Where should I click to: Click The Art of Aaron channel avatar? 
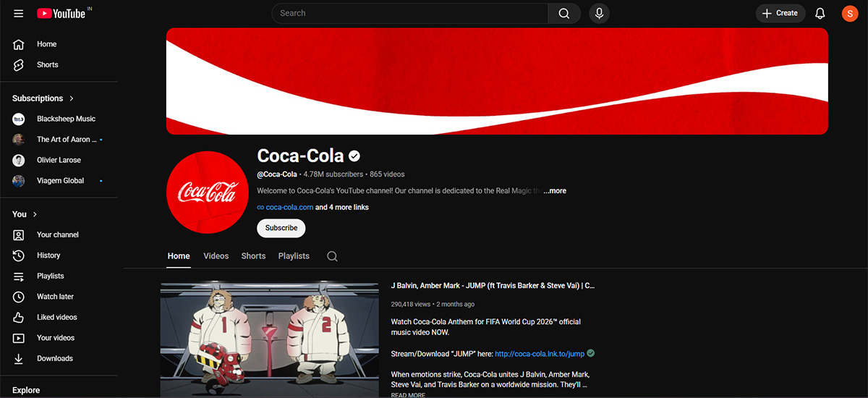(x=19, y=140)
